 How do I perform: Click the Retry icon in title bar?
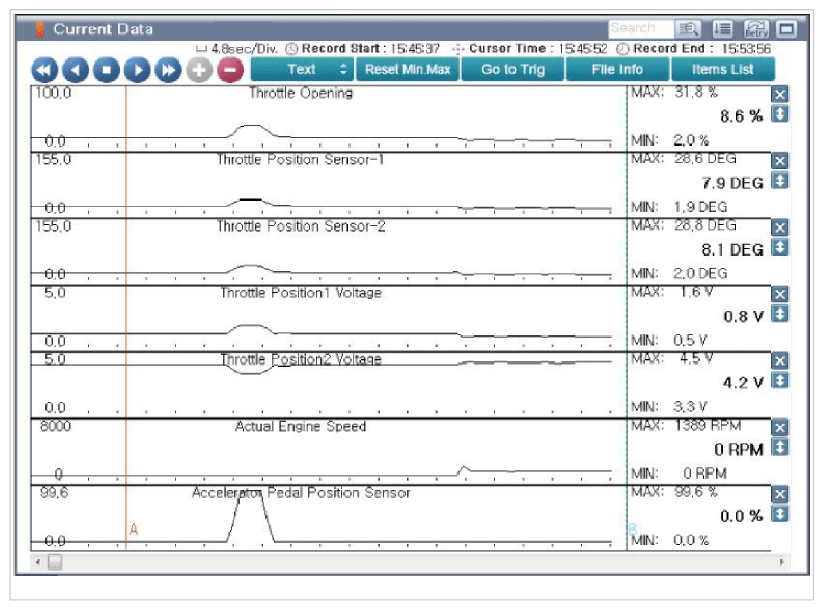(756, 28)
